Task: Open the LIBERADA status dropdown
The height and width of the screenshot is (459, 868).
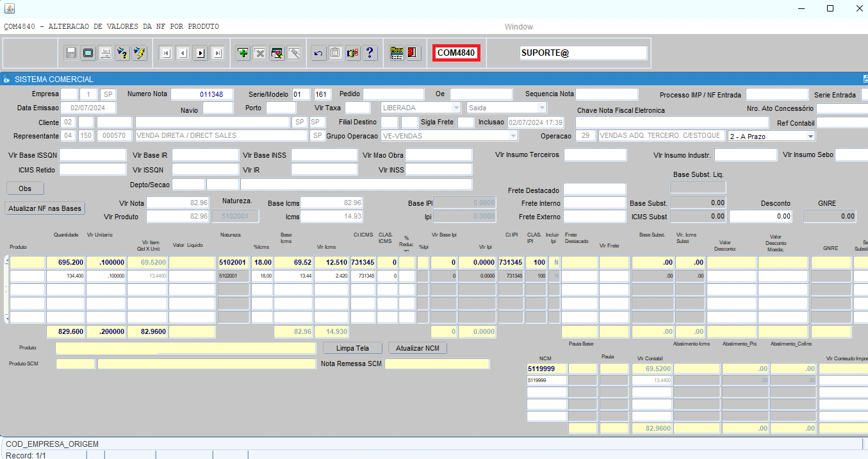Action: tap(456, 108)
